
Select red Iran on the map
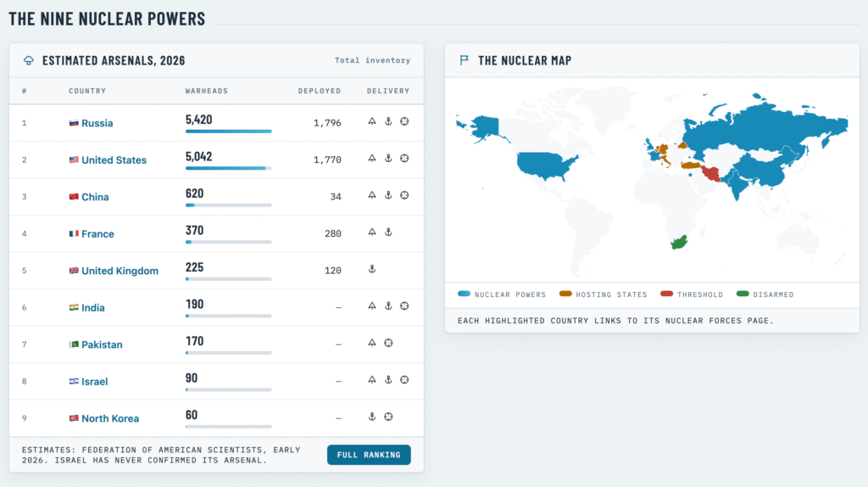711,173
